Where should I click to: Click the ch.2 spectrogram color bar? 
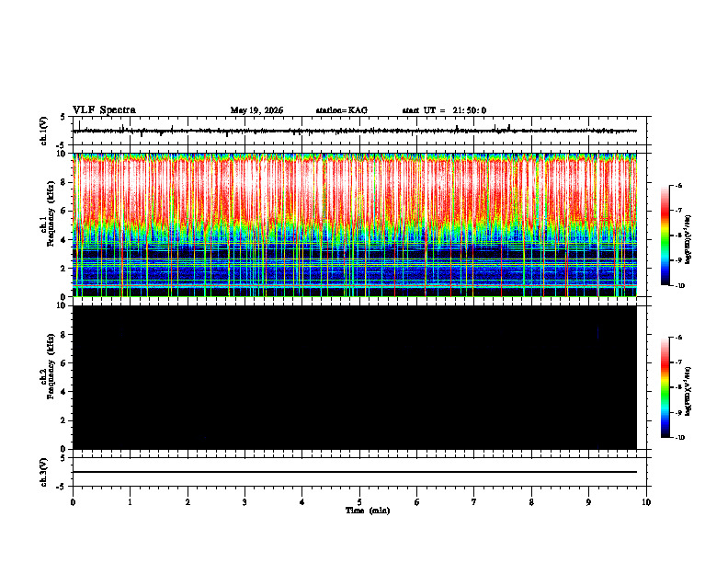[665, 387]
